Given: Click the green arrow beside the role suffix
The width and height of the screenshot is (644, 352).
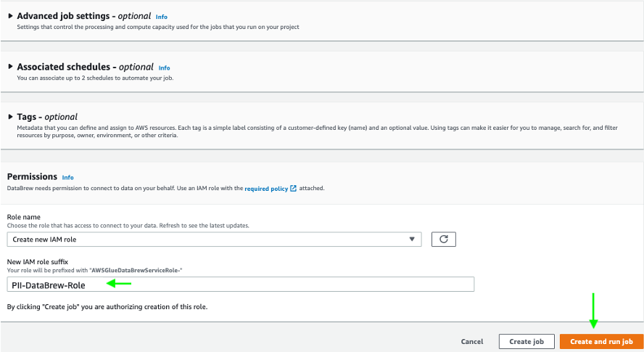Looking at the screenshot, I should pos(120,284).
